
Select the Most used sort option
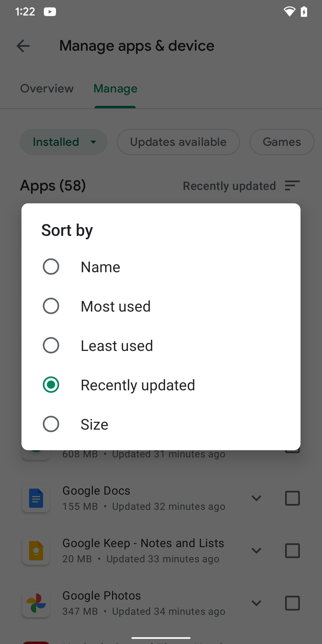[x=51, y=306]
